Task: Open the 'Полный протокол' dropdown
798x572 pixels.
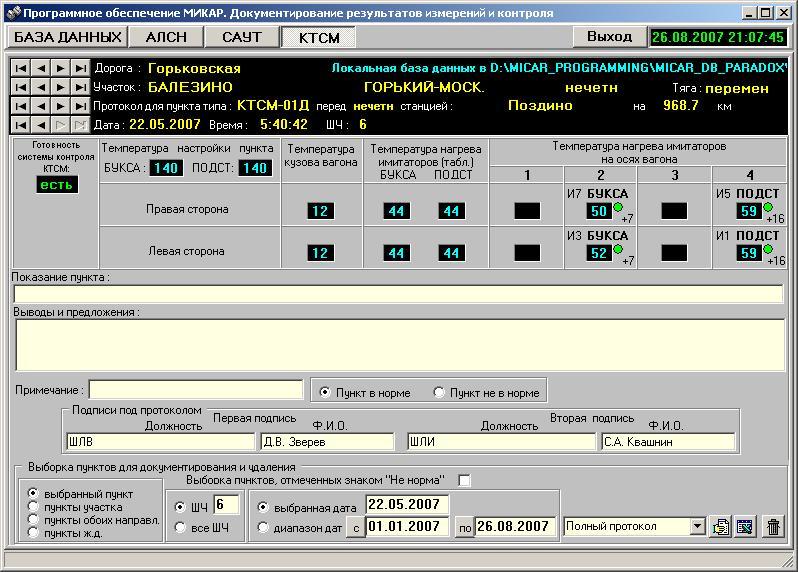Action: coord(697,526)
